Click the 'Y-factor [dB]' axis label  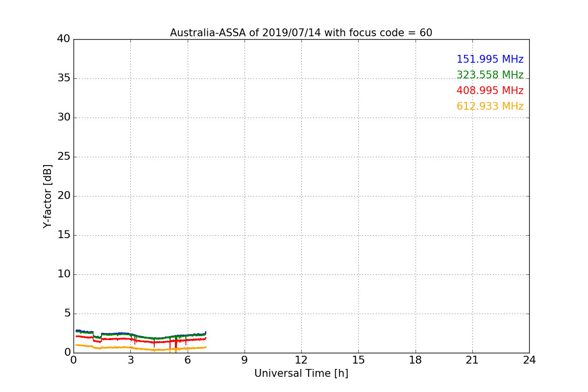click(x=48, y=196)
